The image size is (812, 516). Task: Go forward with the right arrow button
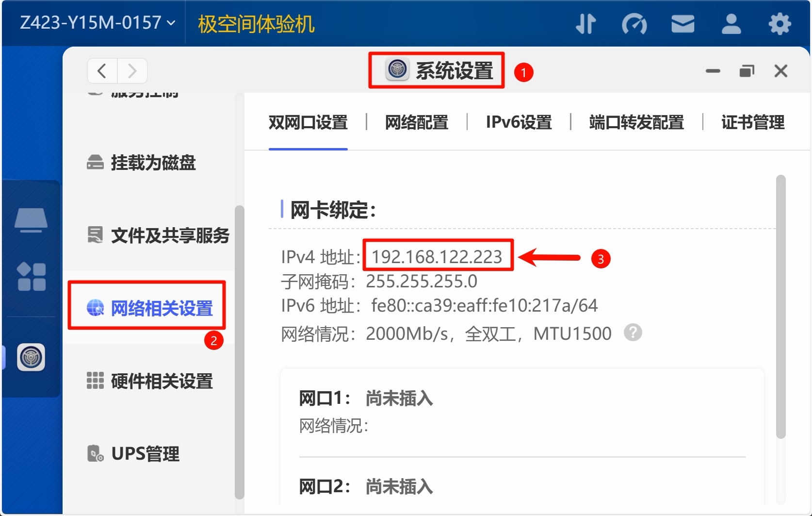pyautogui.click(x=132, y=71)
